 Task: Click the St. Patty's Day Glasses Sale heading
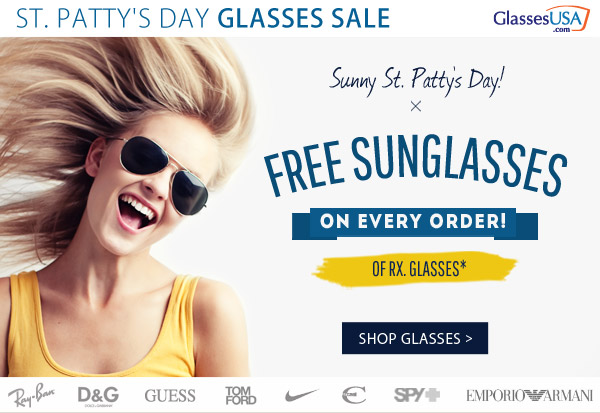pos(203,18)
